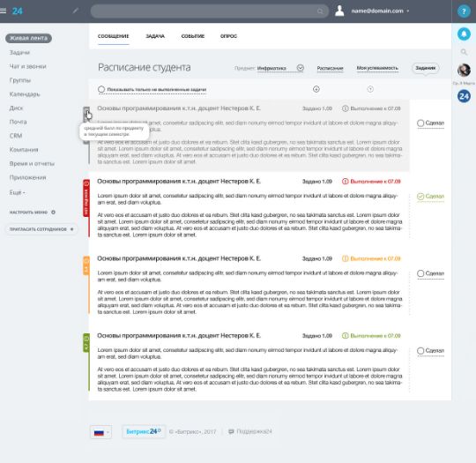
Task: Click the user silhouette profile icon
Action: pyautogui.click(x=339, y=11)
